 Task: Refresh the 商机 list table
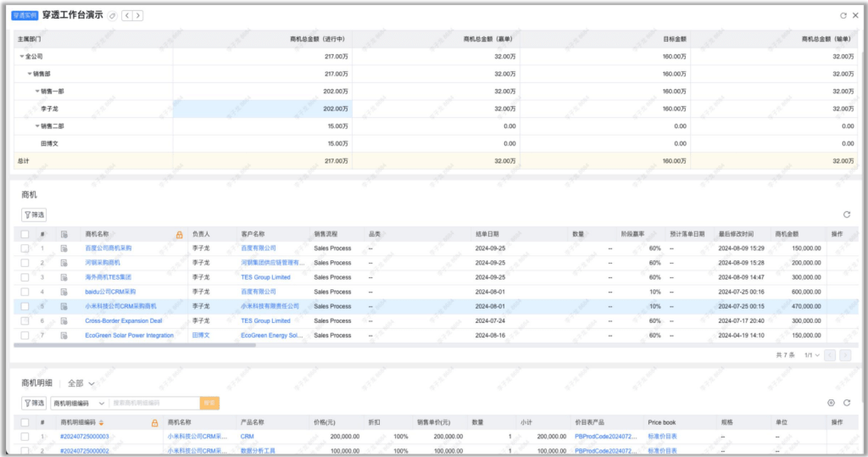846,215
